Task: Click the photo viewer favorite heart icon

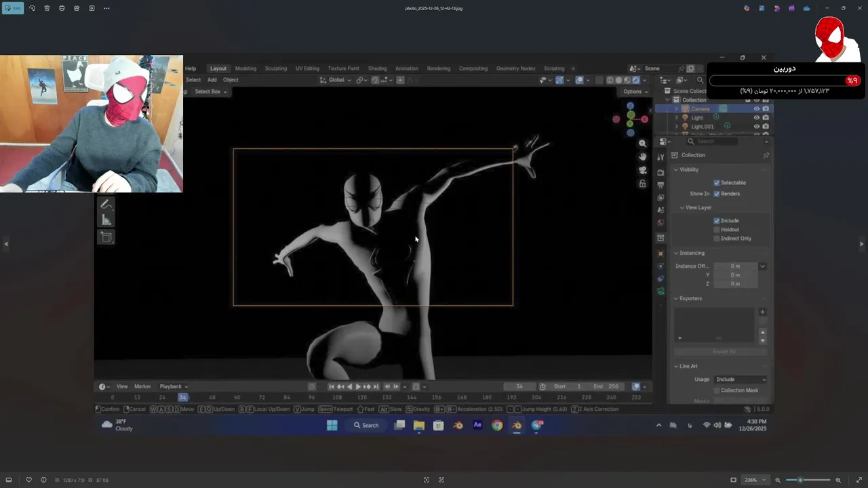Action: coord(28,480)
